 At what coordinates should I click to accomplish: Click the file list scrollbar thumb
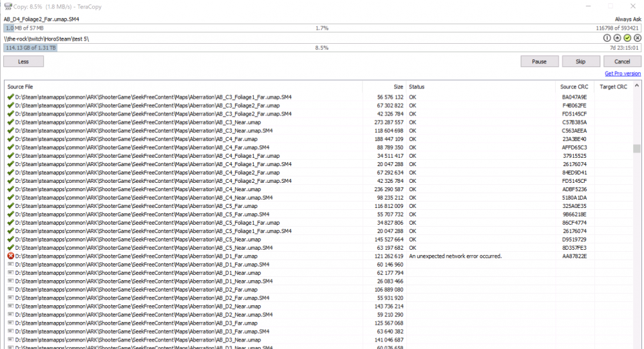click(x=637, y=148)
